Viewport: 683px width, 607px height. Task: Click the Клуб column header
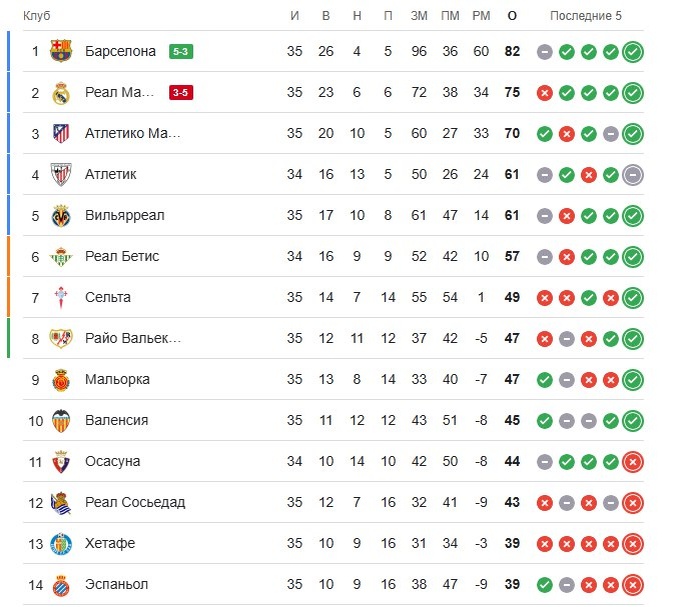tap(37, 16)
